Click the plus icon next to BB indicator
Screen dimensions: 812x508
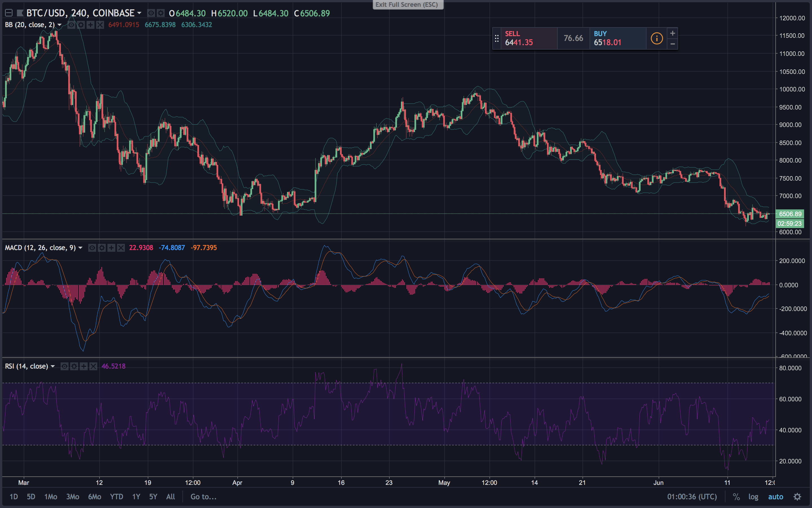tap(90, 25)
